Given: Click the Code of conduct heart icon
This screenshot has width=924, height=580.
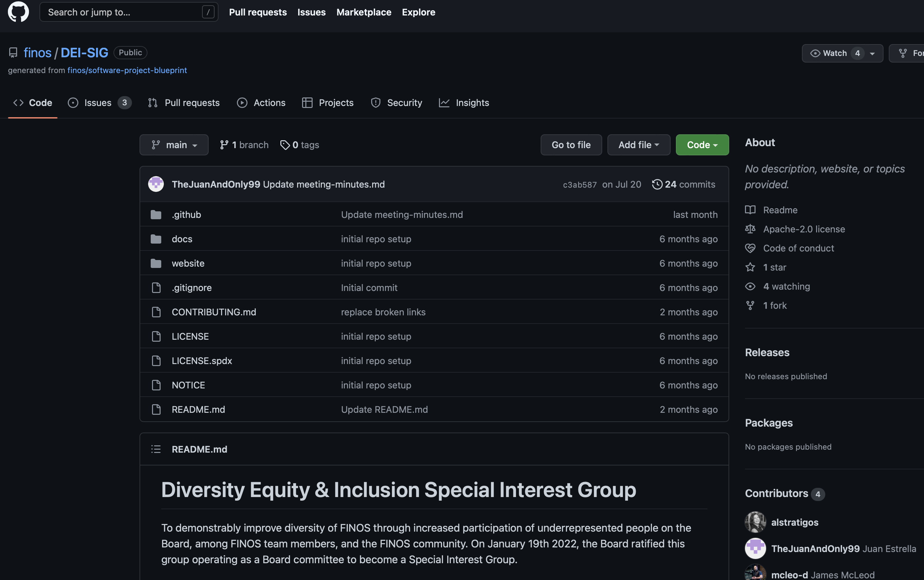Looking at the screenshot, I should coord(750,248).
